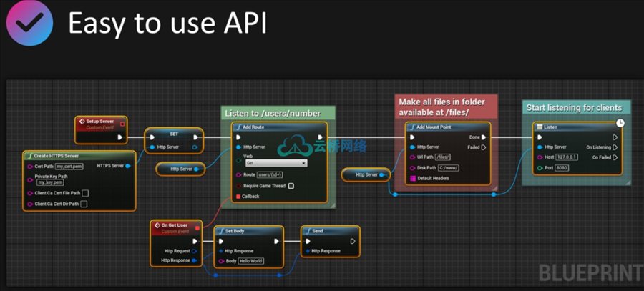Enable the Require Game Thread checkbox
Viewport: 644px width, 291px height.
291,186
